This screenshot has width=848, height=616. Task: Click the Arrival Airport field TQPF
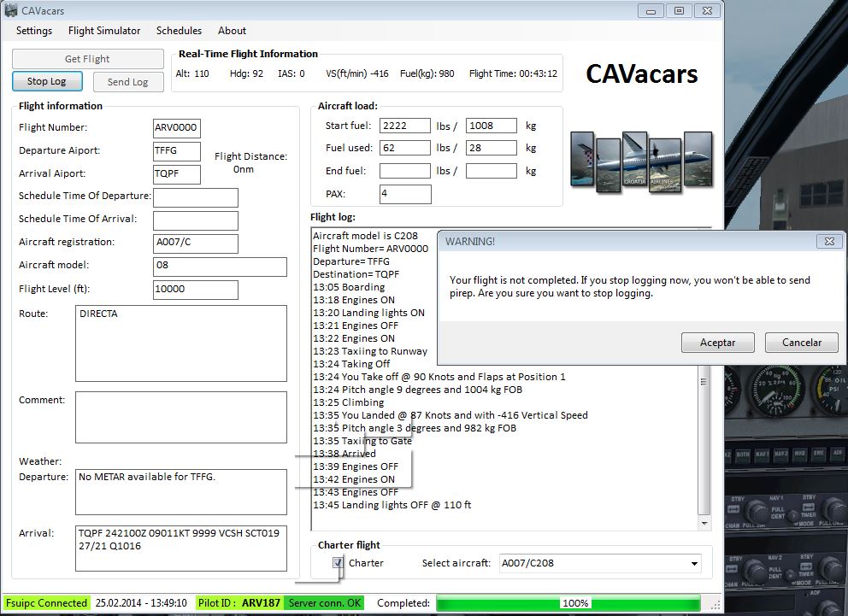[x=177, y=174]
